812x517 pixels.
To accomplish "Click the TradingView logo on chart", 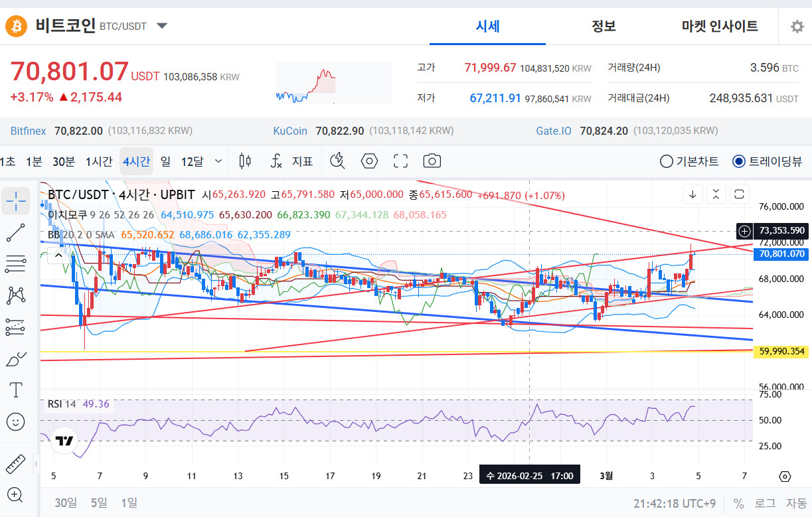I will pos(64,441).
